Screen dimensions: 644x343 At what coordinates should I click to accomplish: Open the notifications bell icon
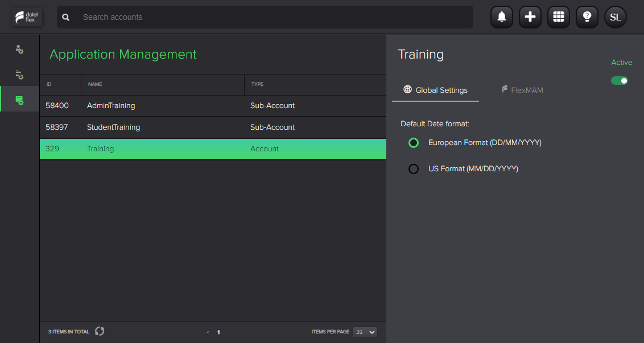click(x=501, y=17)
